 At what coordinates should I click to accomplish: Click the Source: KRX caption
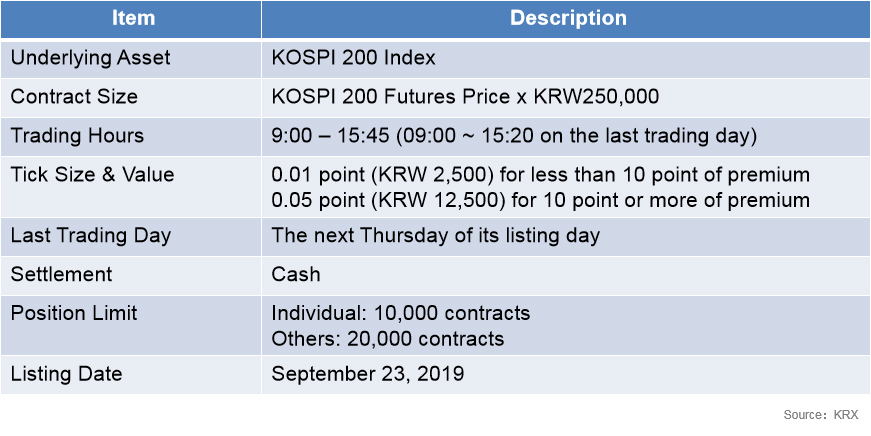tap(821, 415)
